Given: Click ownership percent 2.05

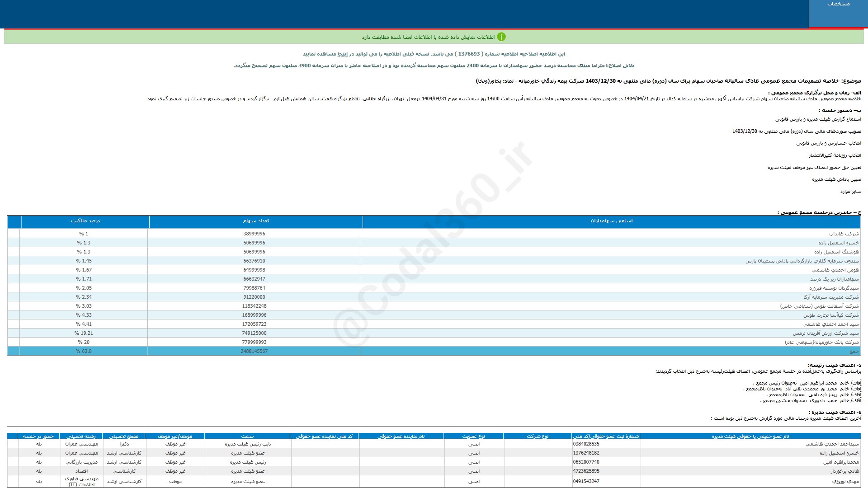Looking at the screenshot, I should (84, 288).
